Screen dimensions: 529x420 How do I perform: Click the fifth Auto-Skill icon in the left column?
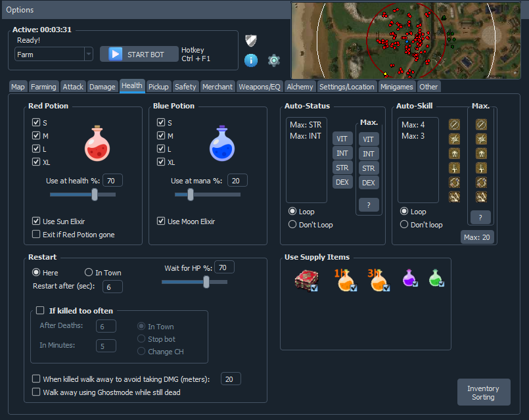(x=455, y=183)
